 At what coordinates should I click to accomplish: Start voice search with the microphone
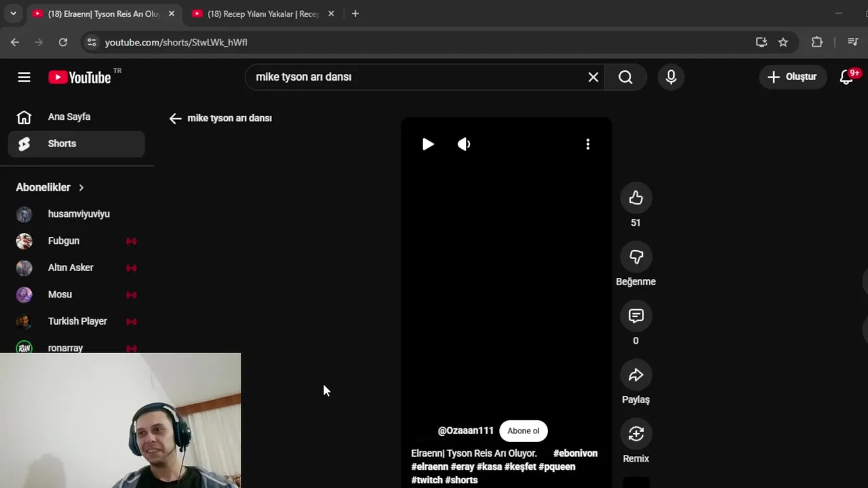(x=671, y=77)
